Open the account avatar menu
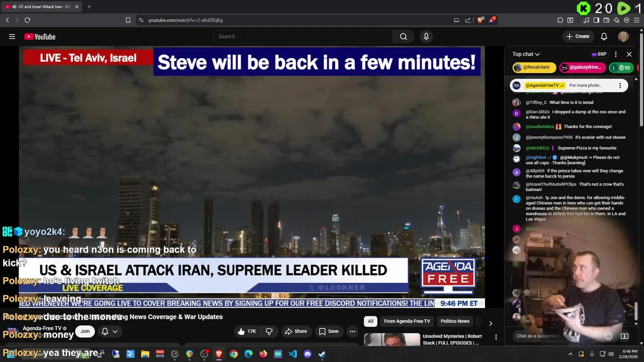This screenshot has height=362, width=644. pyautogui.click(x=623, y=36)
